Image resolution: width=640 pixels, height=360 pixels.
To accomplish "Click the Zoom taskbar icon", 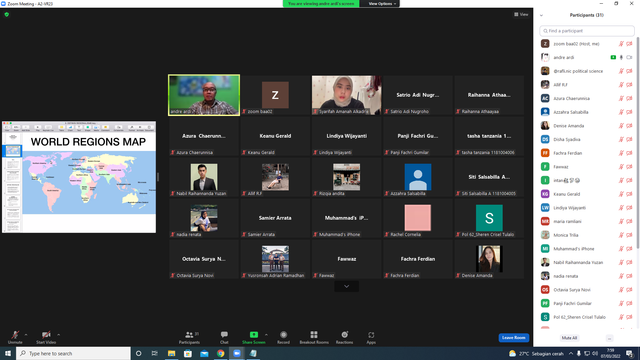I will (237, 353).
